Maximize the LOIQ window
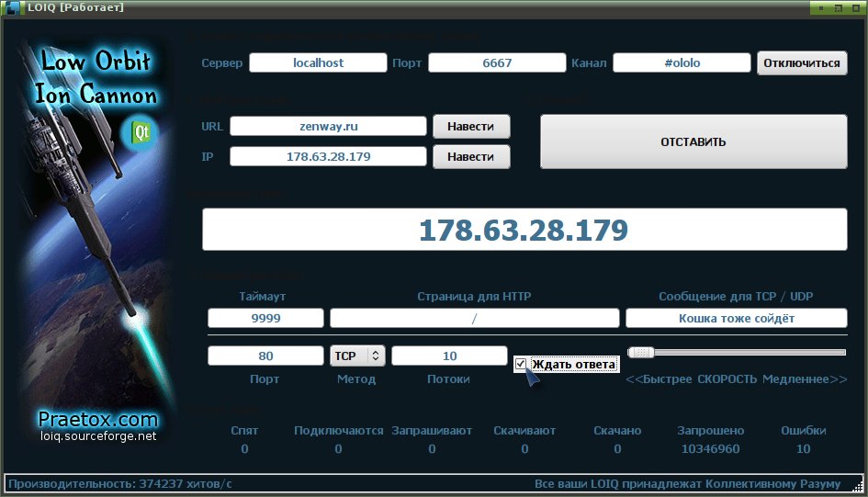 [838, 7]
